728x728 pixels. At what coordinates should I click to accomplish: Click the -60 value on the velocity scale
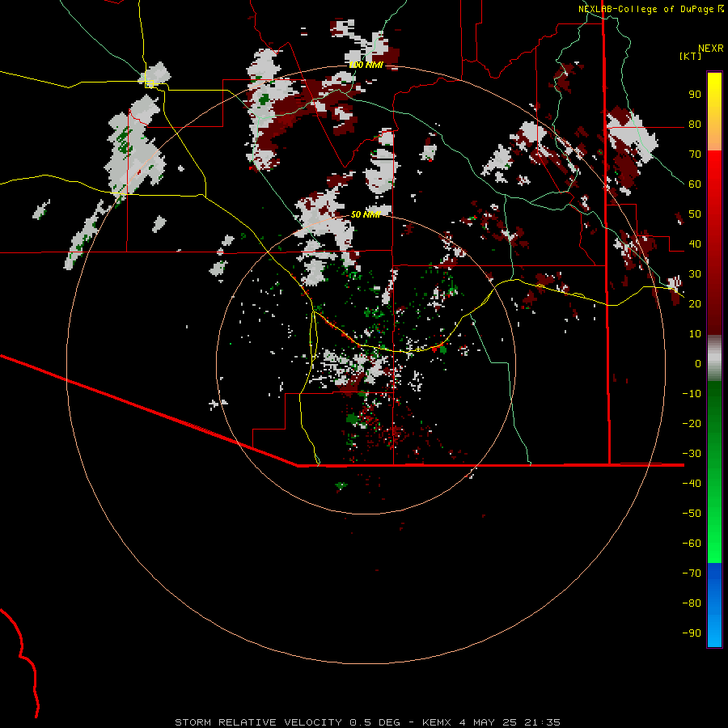692,544
